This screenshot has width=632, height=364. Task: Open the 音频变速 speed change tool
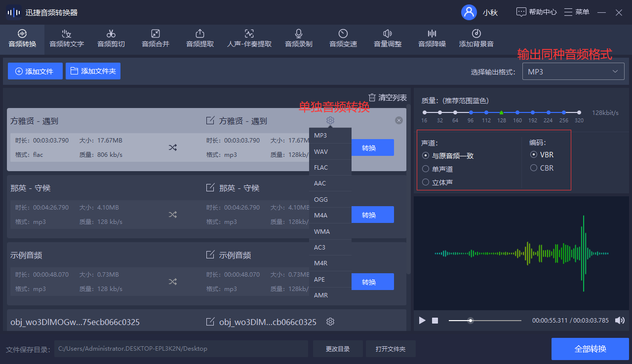pos(343,39)
